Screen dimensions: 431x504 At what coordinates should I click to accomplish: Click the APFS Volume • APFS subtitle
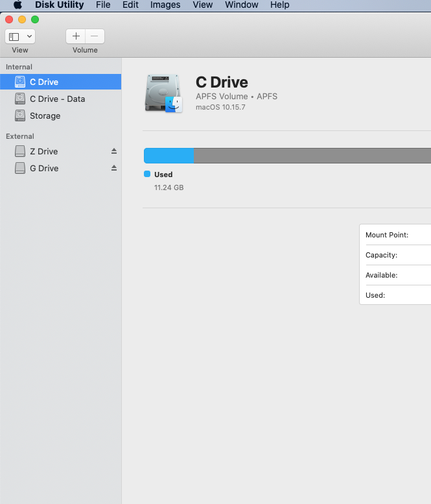(x=237, y=97)
